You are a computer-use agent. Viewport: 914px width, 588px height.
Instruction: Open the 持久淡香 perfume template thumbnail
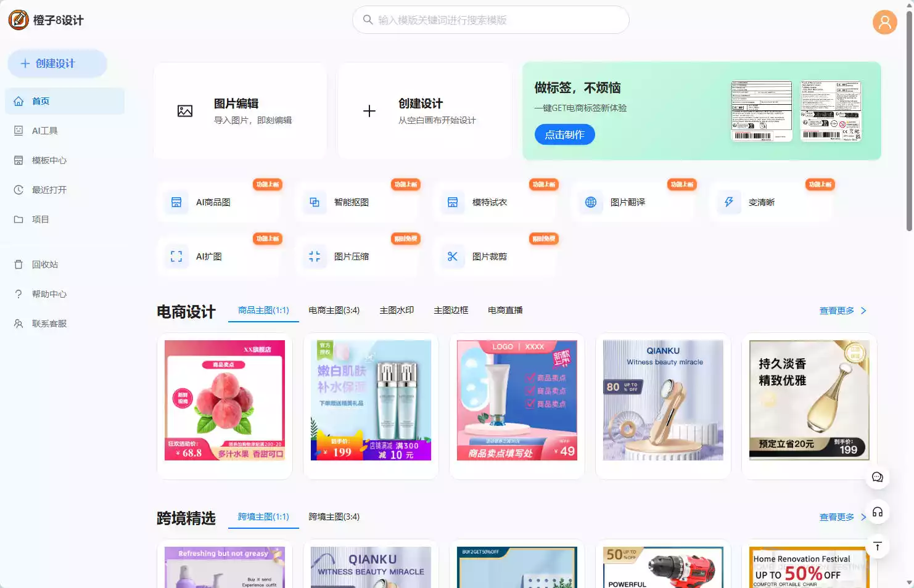click(809, 400)
